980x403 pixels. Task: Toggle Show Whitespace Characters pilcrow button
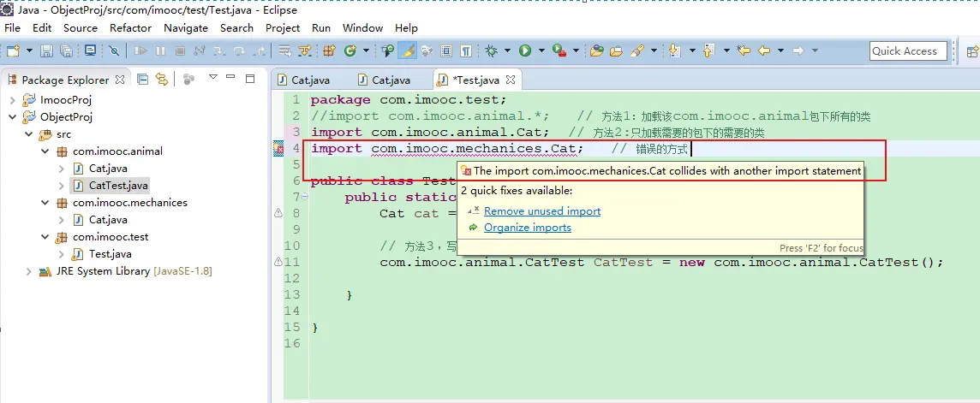click(x=465, y=51)
